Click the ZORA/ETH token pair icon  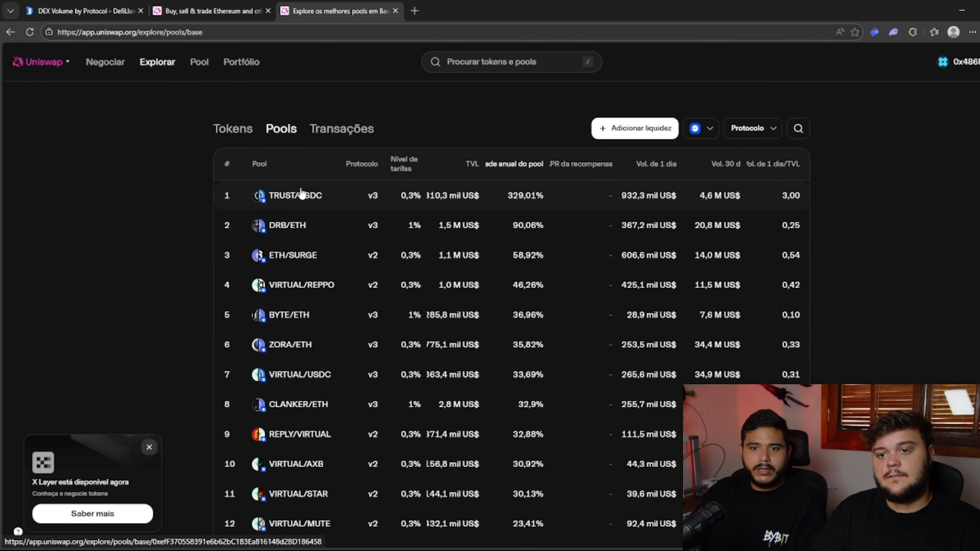[x=258, y=345]
